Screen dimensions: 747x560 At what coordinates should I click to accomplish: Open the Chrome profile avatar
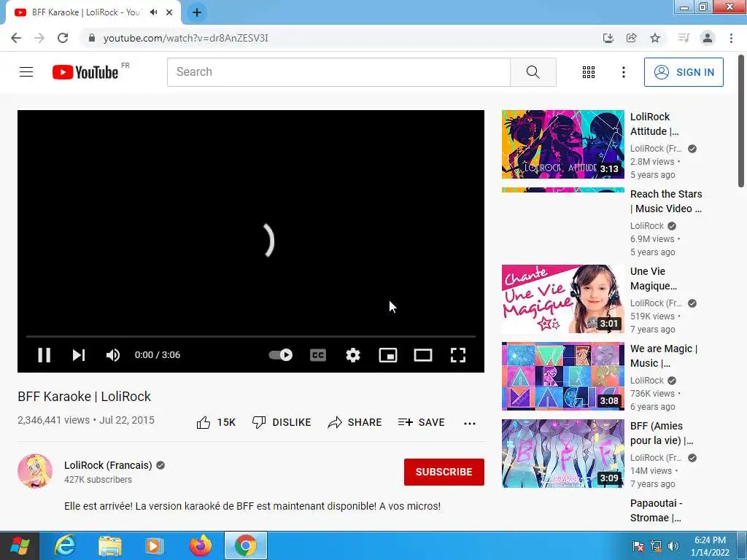coord(708,38)
